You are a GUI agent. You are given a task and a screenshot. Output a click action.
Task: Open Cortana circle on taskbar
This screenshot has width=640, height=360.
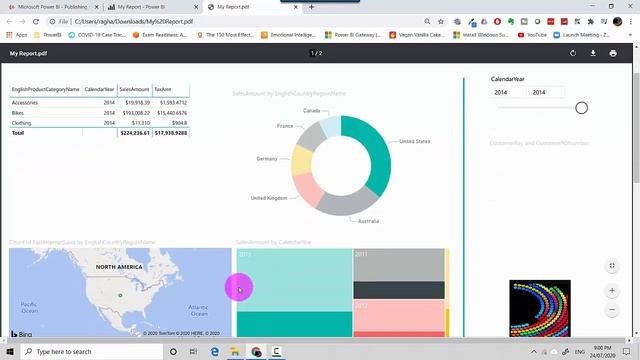pyautogui.click(x=173, y=351)
